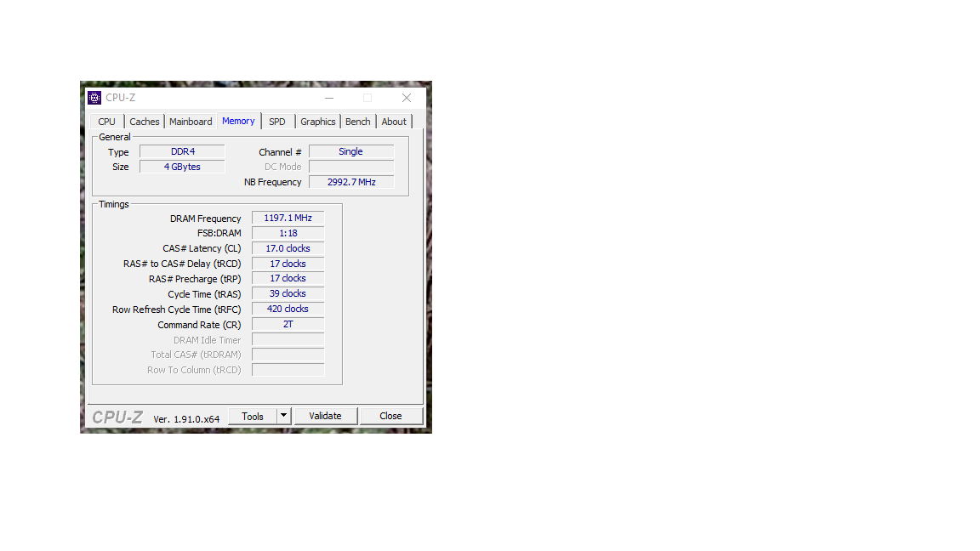The width and height of the screenshot is (980, 551).
Task: Click the tRFC 420 clocks value
Action: click(288, 310)
